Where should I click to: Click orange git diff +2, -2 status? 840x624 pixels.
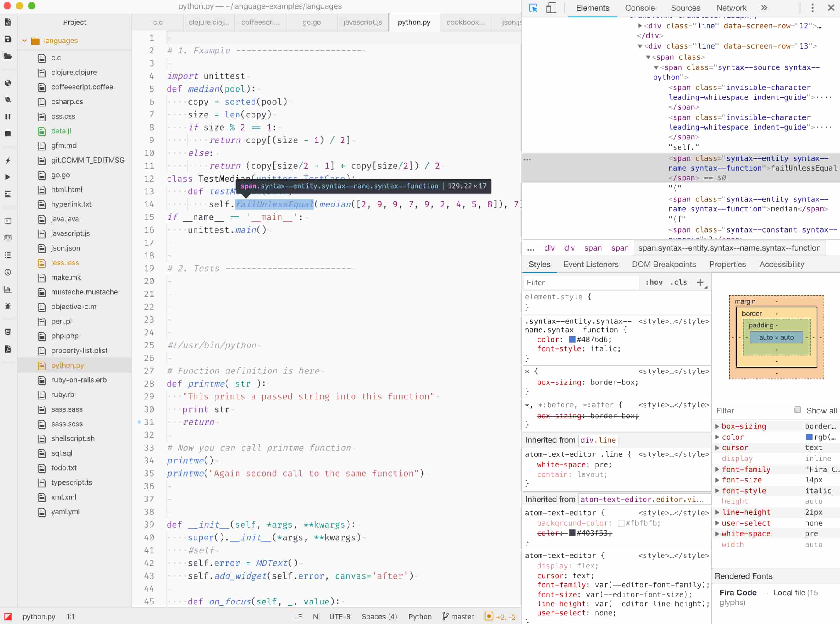coord(500,617)
